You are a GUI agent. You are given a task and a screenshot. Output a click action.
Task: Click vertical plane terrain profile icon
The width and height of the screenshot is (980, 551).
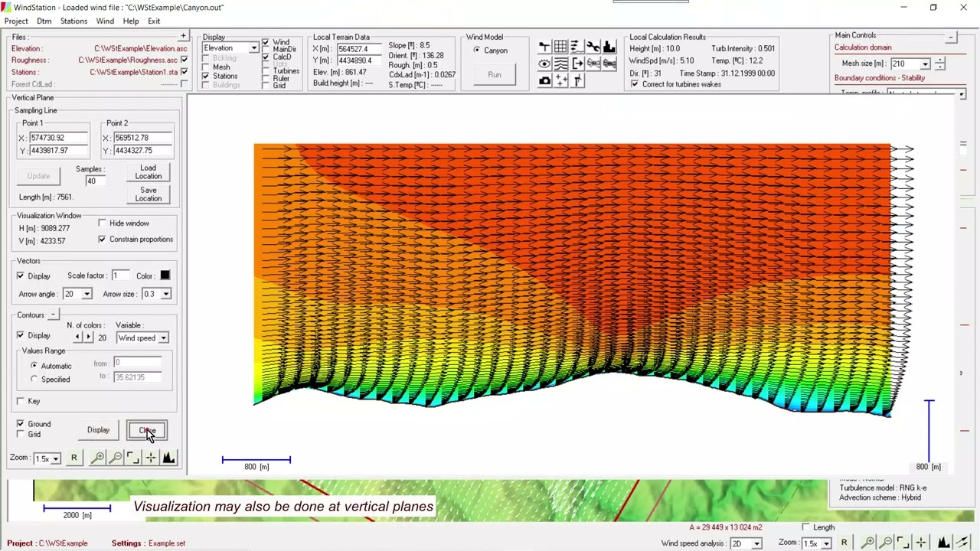168,458
